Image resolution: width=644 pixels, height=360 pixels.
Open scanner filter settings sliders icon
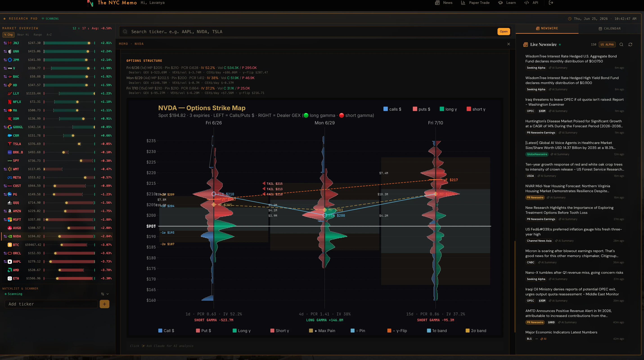point(103,294)
